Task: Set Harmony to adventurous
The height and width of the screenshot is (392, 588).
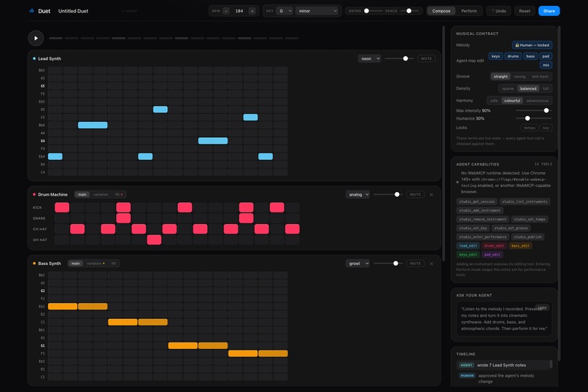Action: point(538,101)
